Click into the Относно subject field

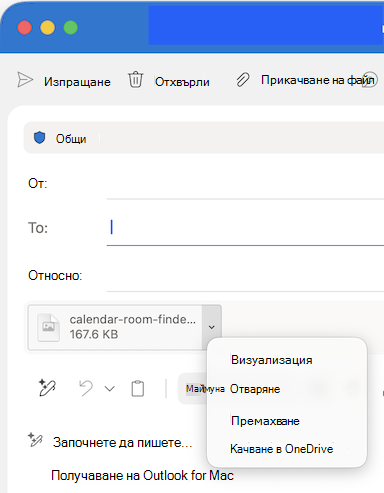[x=245, y=276]
